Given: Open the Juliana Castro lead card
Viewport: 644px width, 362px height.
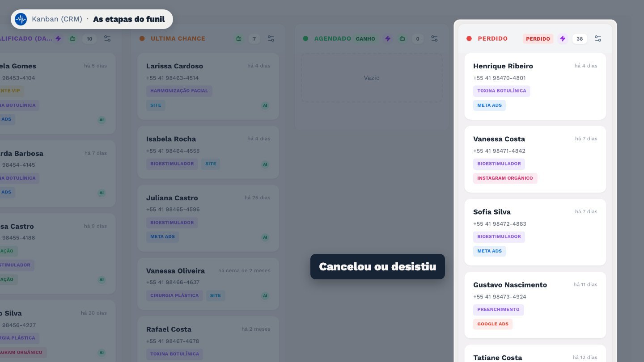Looking at the screenshot, I should (208, 218).
